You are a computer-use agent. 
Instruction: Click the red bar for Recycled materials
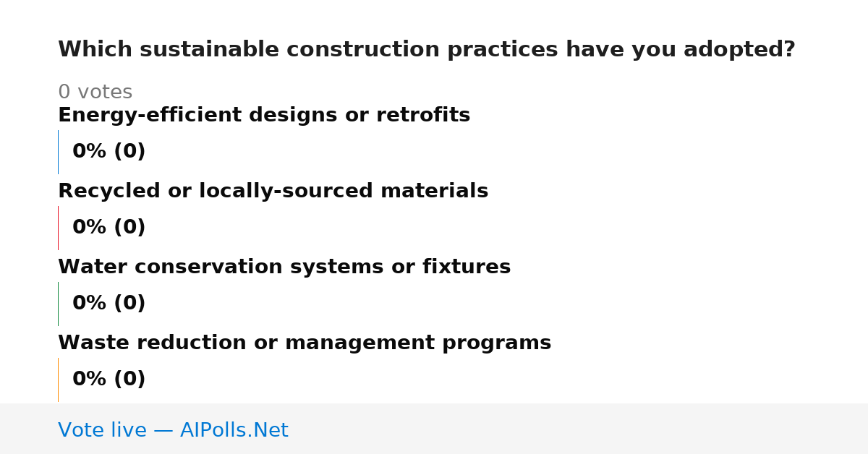pos(58,228)
